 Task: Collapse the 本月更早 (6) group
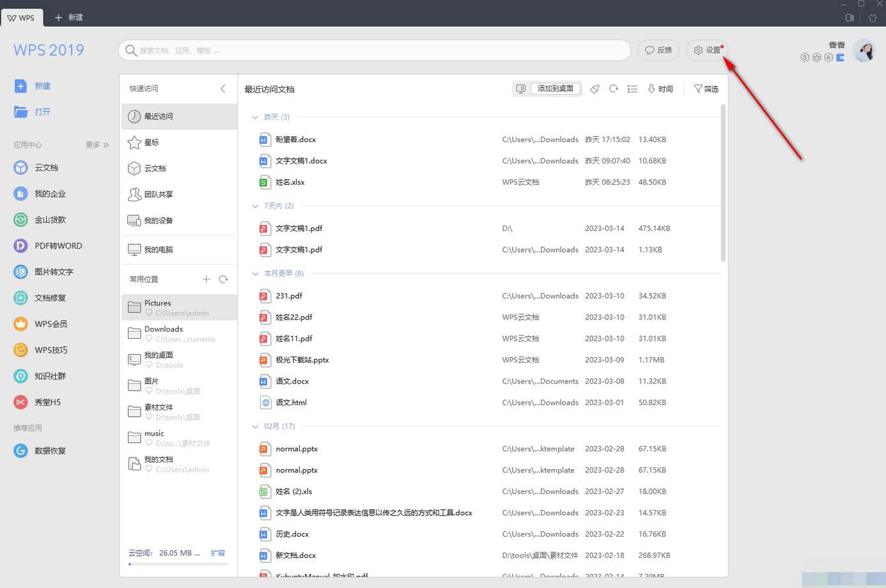[x=255, y=273]
